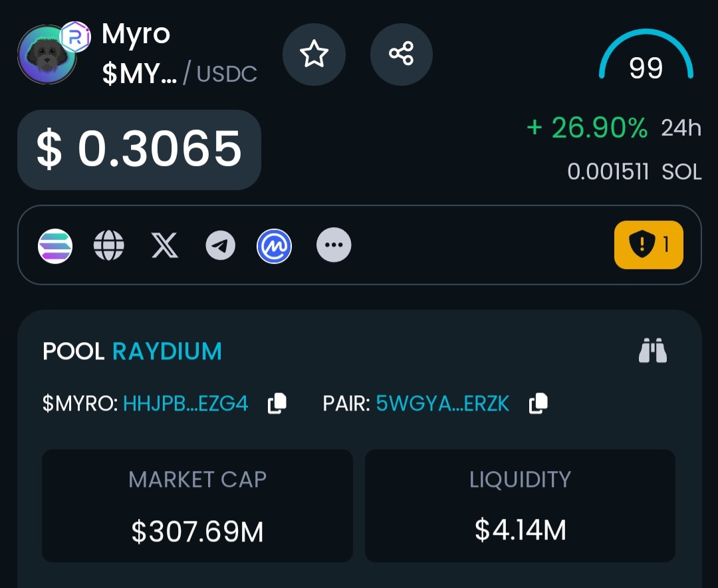Image resolution: width=718 pixels, height=588 pixels.
Task: Click the RAYDIUM pool name
Action: tap(167, 351)
